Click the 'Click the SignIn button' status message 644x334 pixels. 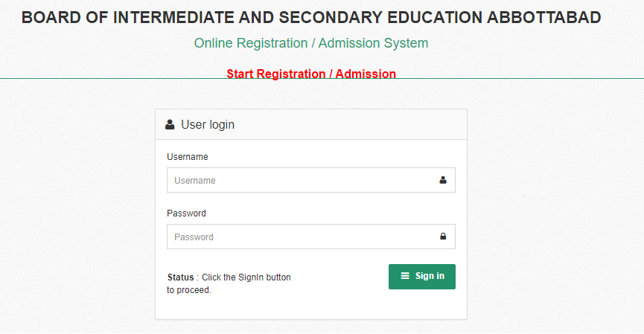(246, 277)
